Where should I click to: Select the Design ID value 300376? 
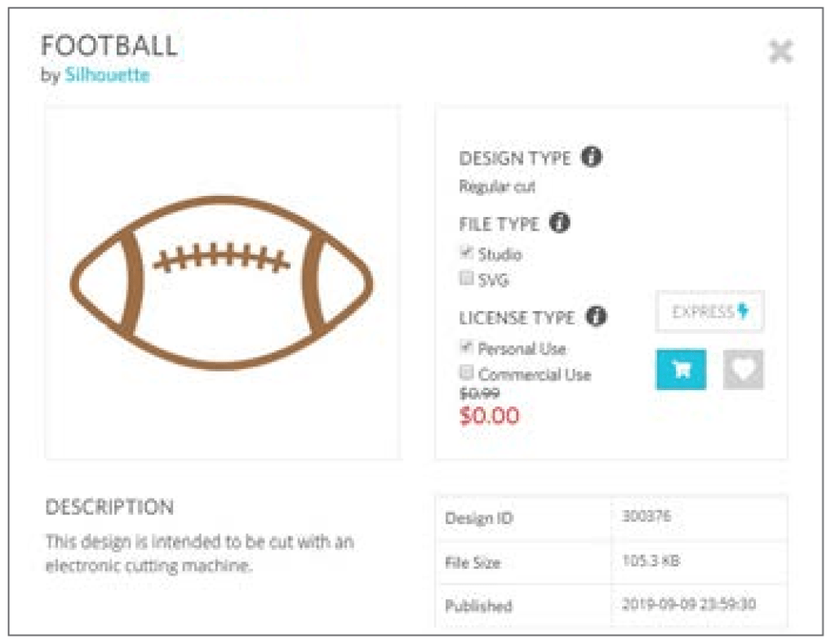(641, 516)
